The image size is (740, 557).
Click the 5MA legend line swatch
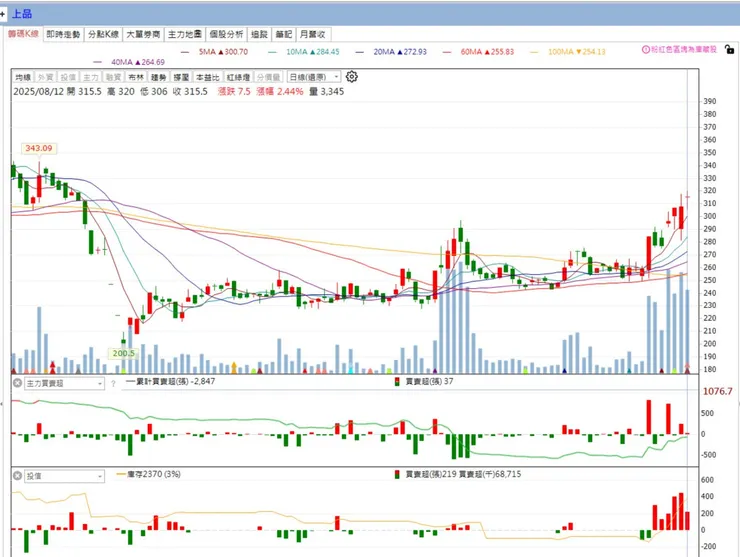(x=185, y=52)
